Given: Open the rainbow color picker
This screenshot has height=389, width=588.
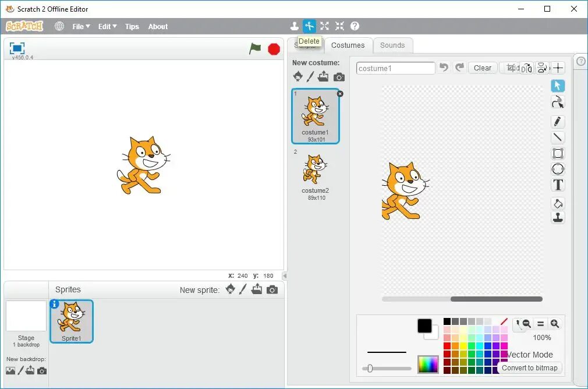Looking at the screenshot, I should pyautogui.click(x=428, y=364).
